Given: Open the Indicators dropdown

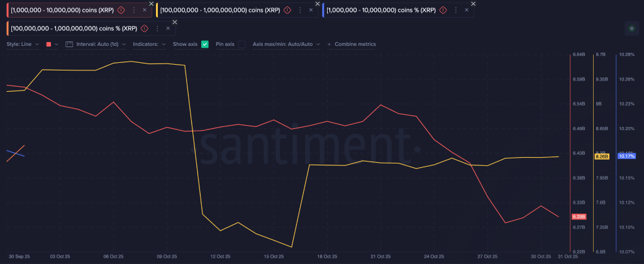Looking at the screenshot, I should (x=150, y=45).
